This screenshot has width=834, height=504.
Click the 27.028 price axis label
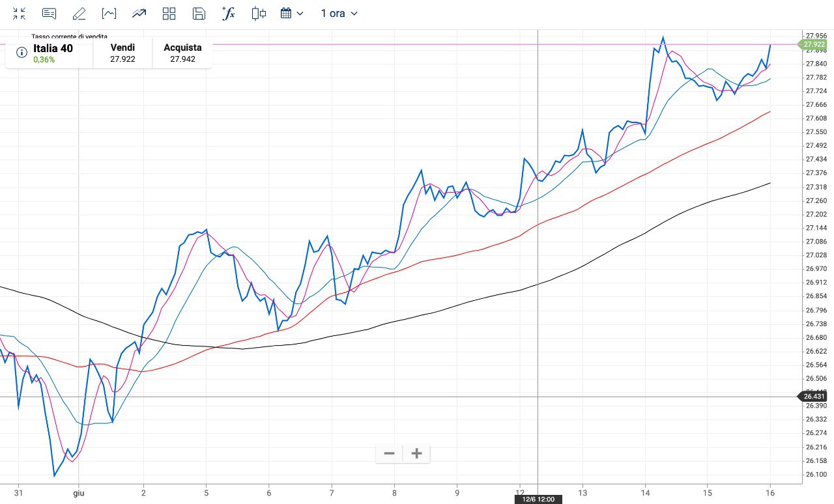[816, 255]
